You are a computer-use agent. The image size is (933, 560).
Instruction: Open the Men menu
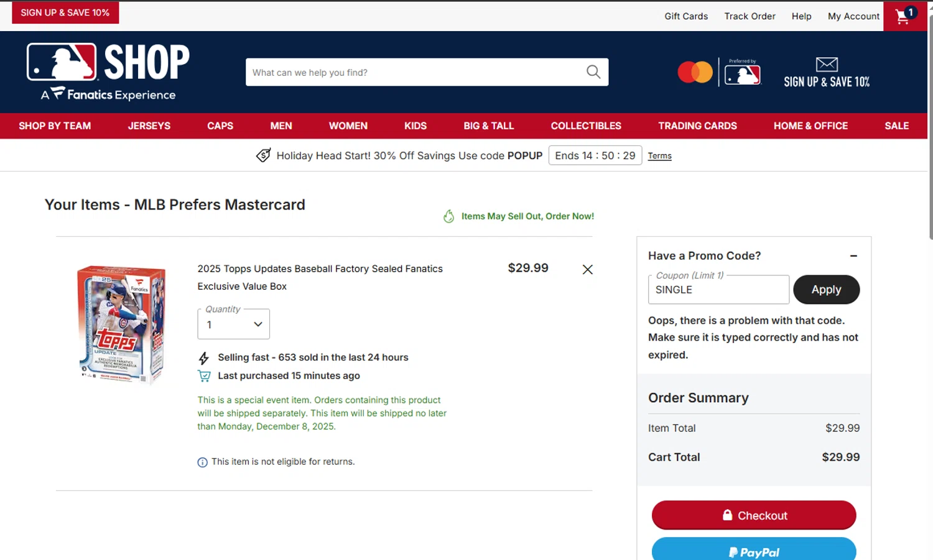click(281, 126)
